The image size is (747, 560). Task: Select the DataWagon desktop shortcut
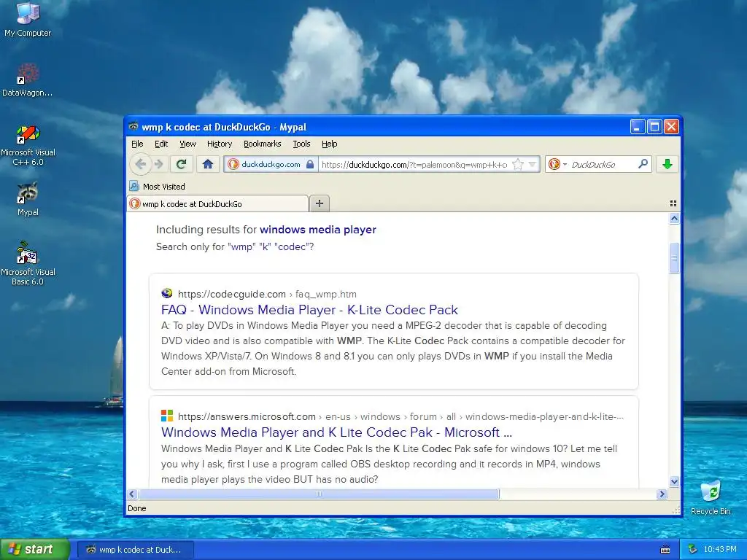click(27, 80)
